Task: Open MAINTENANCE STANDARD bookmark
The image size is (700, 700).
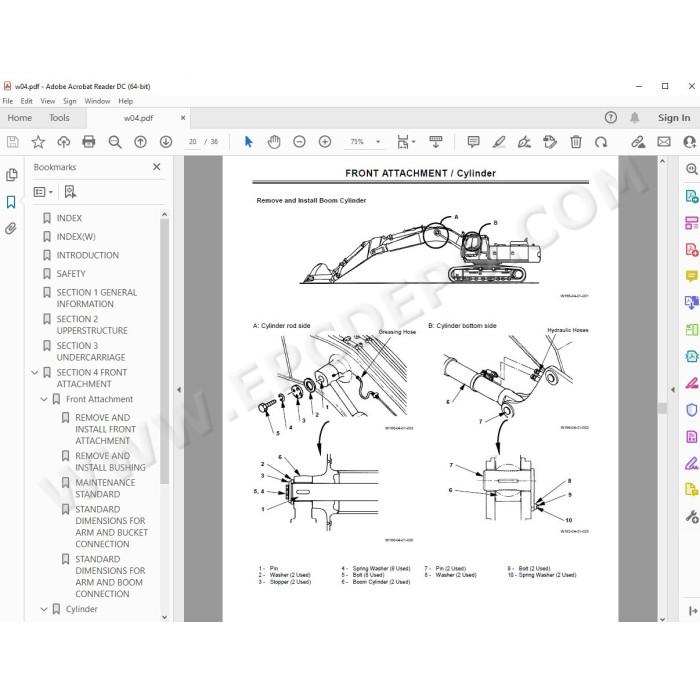Action: [x=105, y=488]
